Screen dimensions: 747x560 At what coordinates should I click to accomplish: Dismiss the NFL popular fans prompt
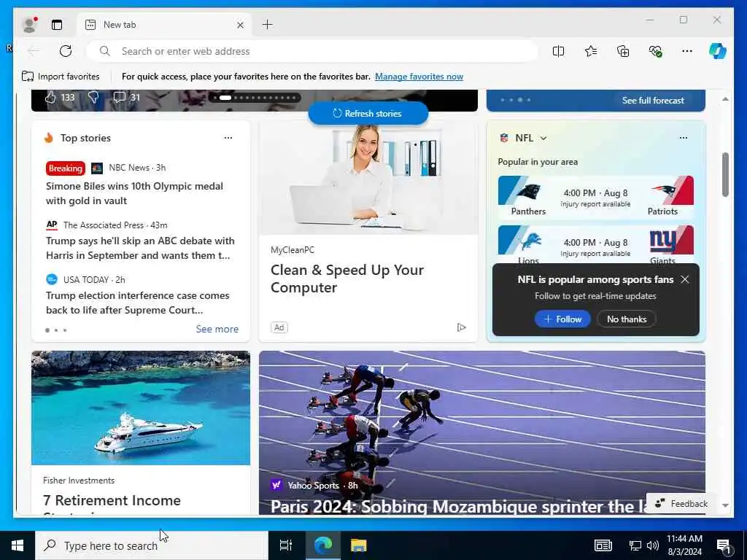point(684,279)
